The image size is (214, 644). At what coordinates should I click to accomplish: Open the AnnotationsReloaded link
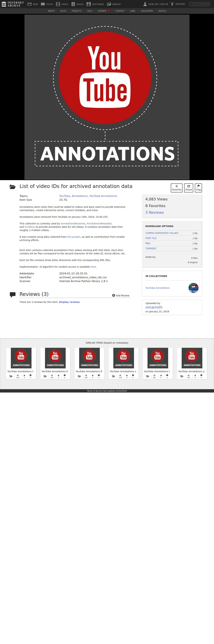(99, 224)
